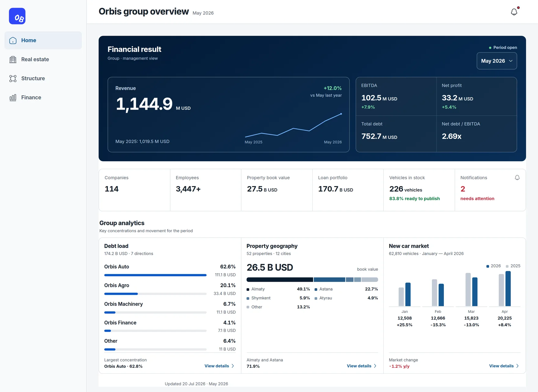Click the arrow beside Debt load View details

[233, 366]
